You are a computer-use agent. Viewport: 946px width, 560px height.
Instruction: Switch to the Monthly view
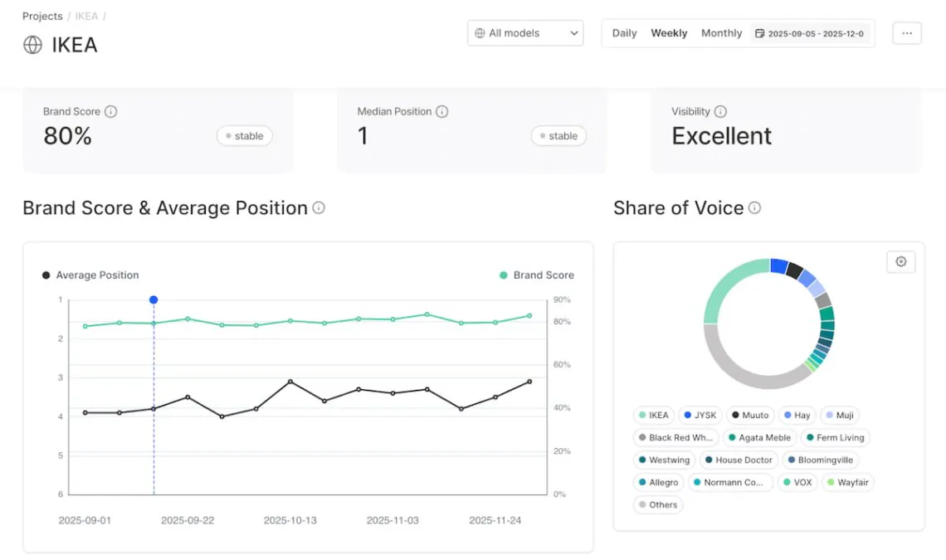coord(721,33)
